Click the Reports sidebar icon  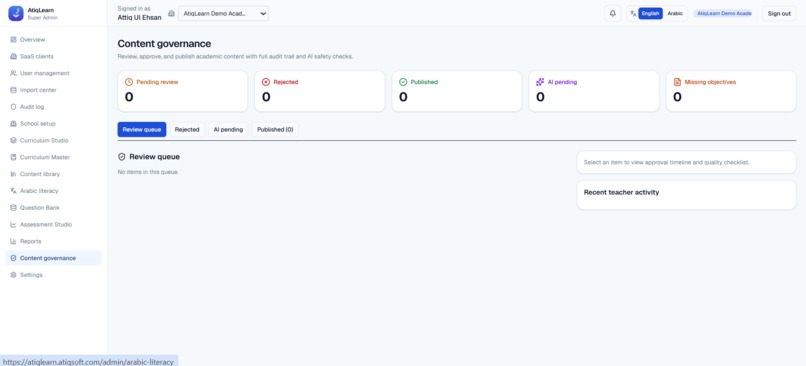(13, 241)
